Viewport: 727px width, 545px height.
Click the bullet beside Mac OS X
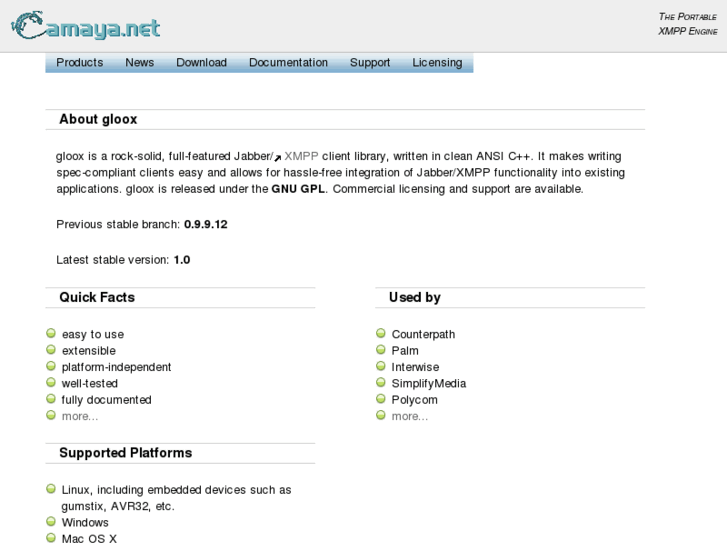[x=51, y=538]
